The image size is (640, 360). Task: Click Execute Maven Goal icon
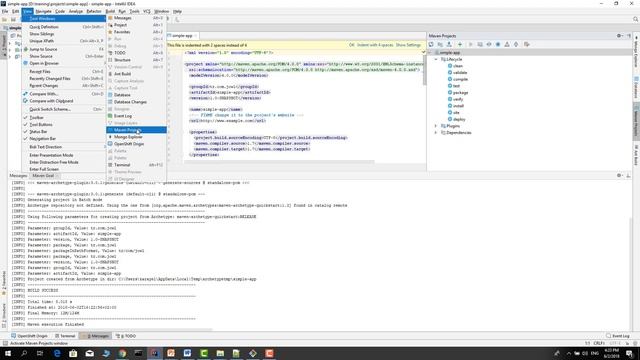(x=480, y=44)
